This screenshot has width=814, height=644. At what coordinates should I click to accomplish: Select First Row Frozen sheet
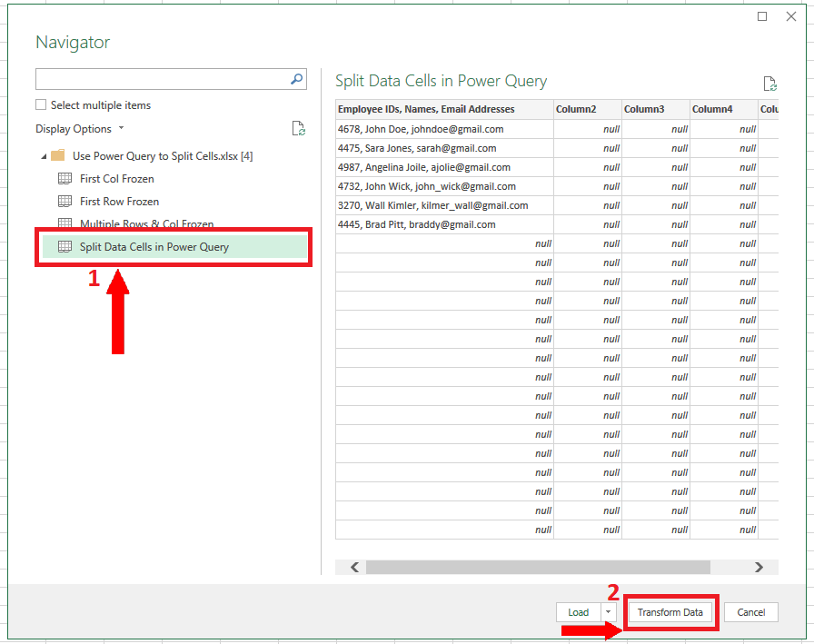pyautogui.click(x=119, y=202)
